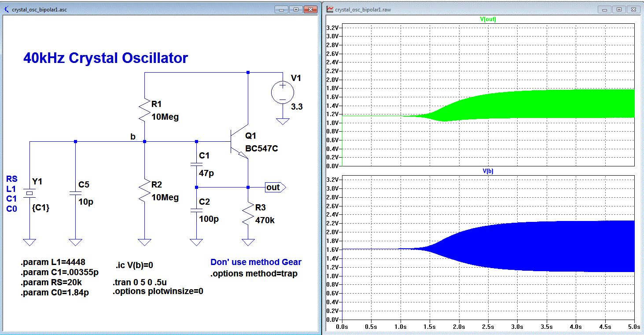The image size is (644, 335).
Task: Click the schematic window title bar icon
Action: tap(6, 9)
